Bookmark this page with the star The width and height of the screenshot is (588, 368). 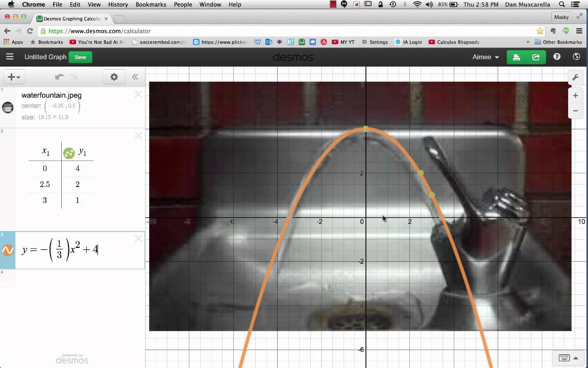click(x=540, y=31)
